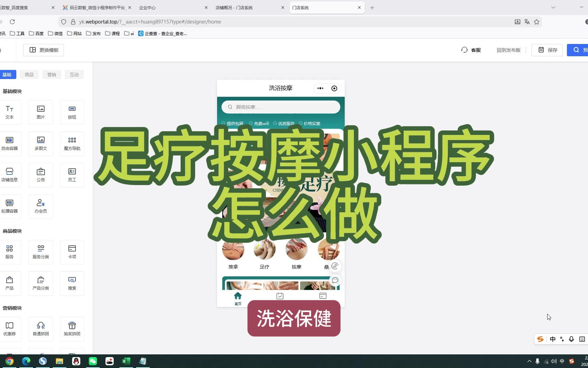Add the 文本 text module
Image resolution: width=588 pixels, height=368 pixels.
click(x=10, y=112)
